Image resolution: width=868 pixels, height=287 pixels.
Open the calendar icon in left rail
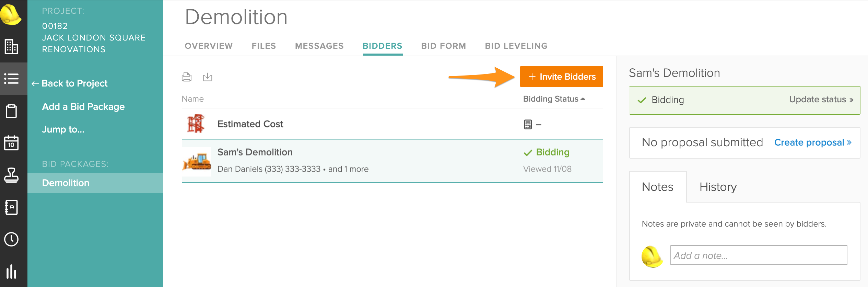11,143
